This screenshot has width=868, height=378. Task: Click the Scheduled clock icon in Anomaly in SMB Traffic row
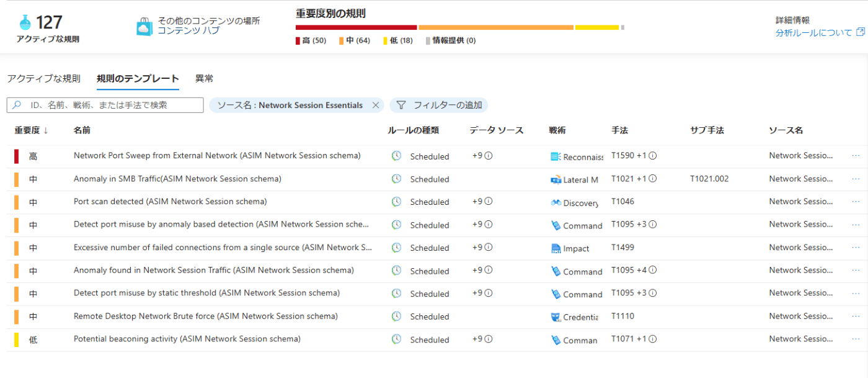(396, 179)
